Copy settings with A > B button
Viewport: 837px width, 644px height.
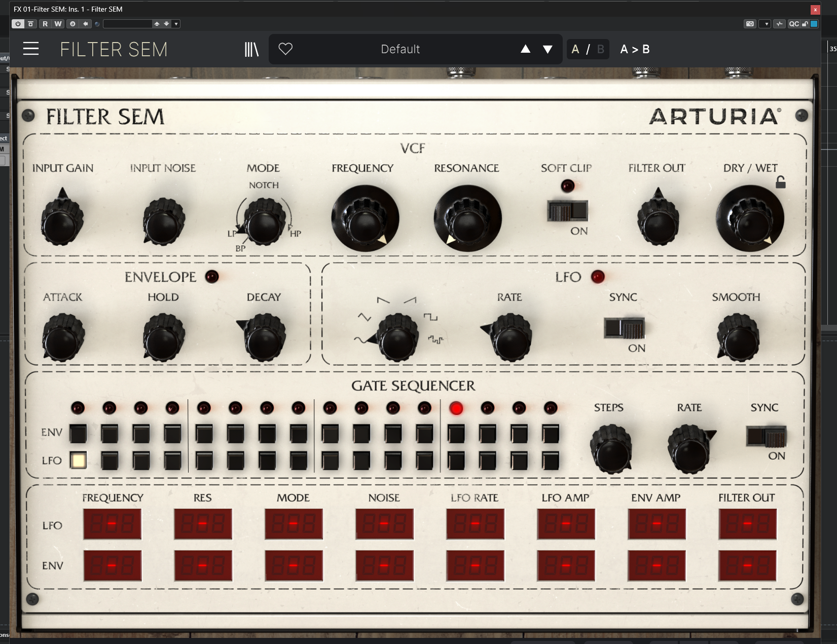(x=635, y=49)
